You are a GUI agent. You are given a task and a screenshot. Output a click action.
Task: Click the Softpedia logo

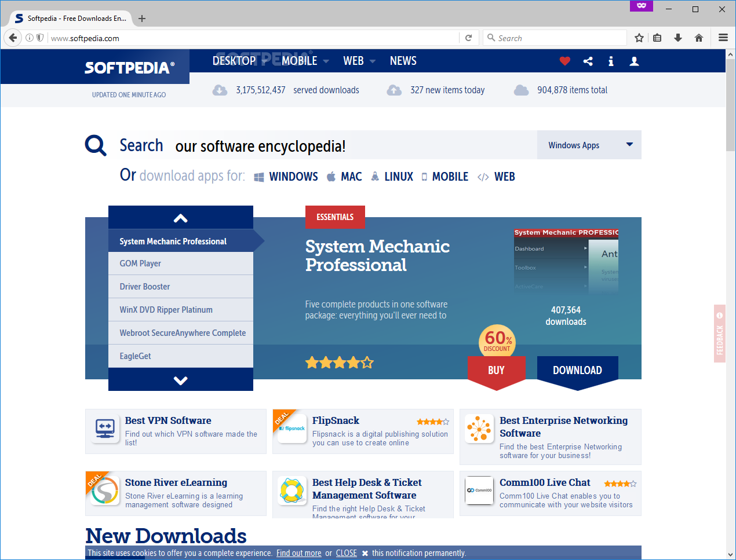click(129, 68)
